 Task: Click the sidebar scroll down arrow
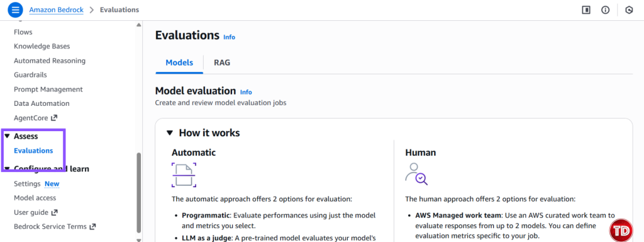click(x=139, y=239)
